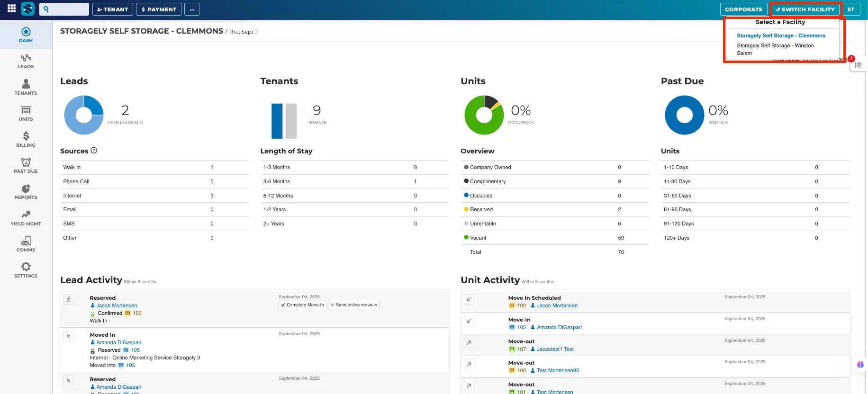Expand the more options ellipsis button
Screen dimensions: 868x394
pyautogui.click(x=192, y=9)
